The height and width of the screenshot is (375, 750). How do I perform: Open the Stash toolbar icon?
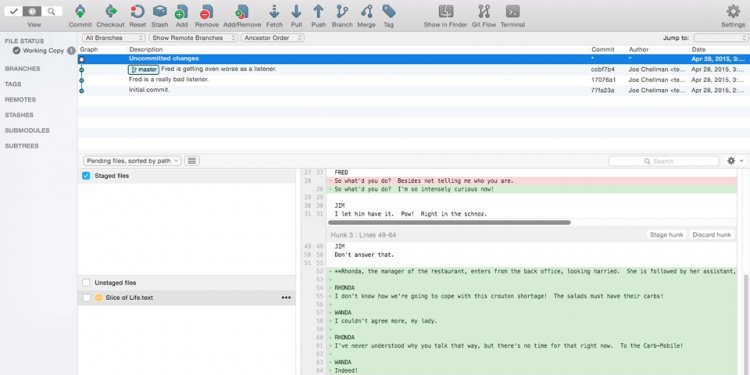[160, 11]
